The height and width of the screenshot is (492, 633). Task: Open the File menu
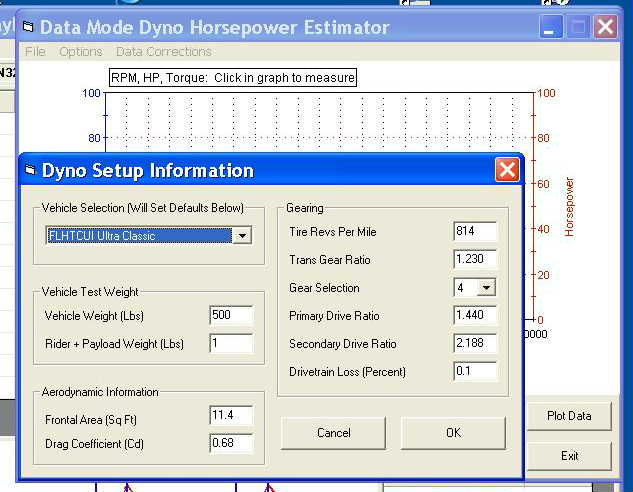click(35, 52)
